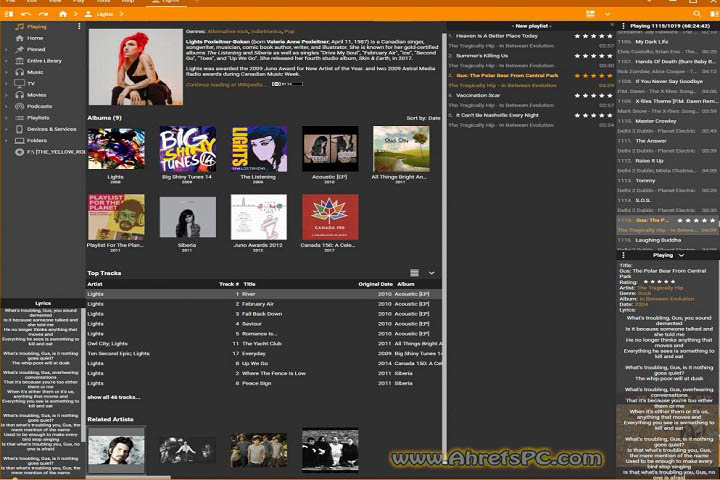Sort Top Tracks by Title column

coord(249,284)
